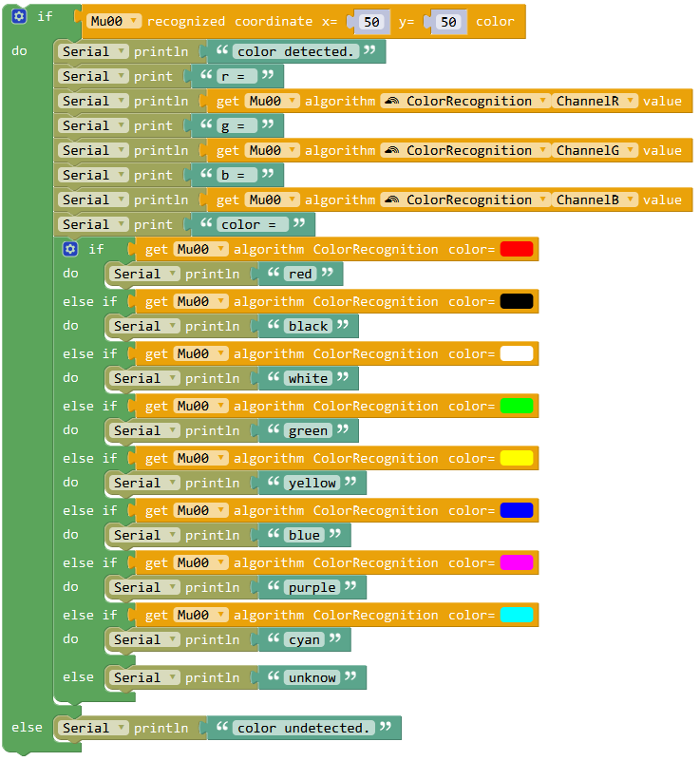
Task: Open the Mu00 dropdown in the ChannelG get block
Action: pyautogui.click(x=273, y=150)
